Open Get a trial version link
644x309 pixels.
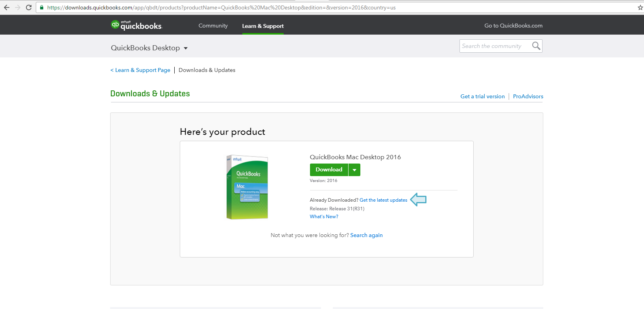tap(482, 96)
